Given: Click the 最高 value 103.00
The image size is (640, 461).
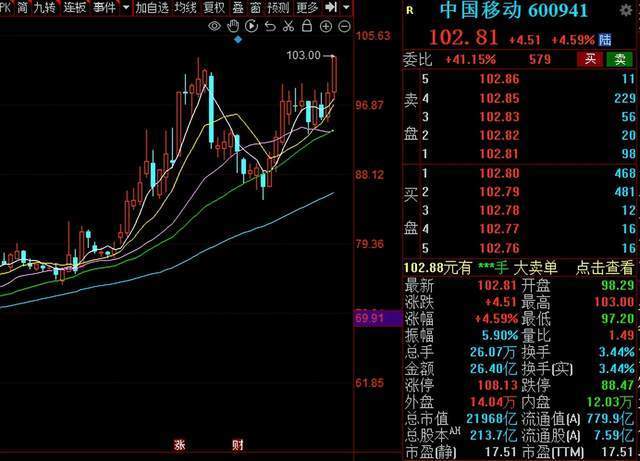Looking at the screenshot, I should [x=614, y=302].
